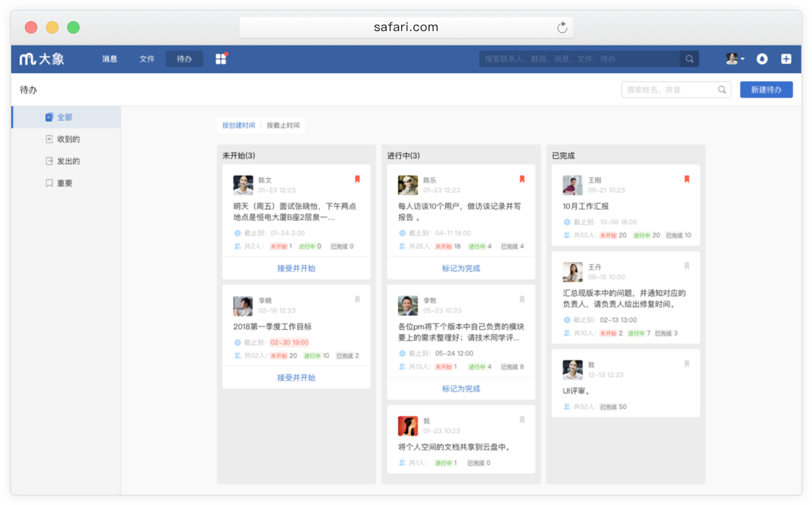Toggle the red bookmark flag on 陈文's card

click(358, 179)
